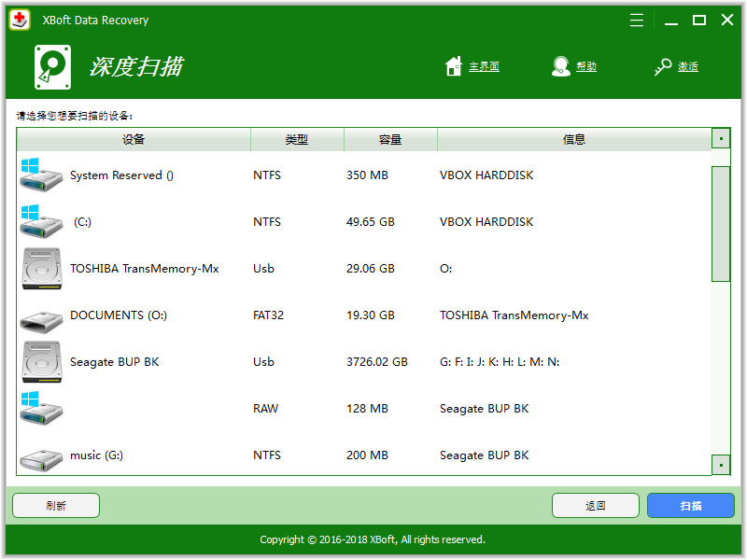Open the 帮助 help link
This screenshot has width=747, height=560.
point(586,66)
